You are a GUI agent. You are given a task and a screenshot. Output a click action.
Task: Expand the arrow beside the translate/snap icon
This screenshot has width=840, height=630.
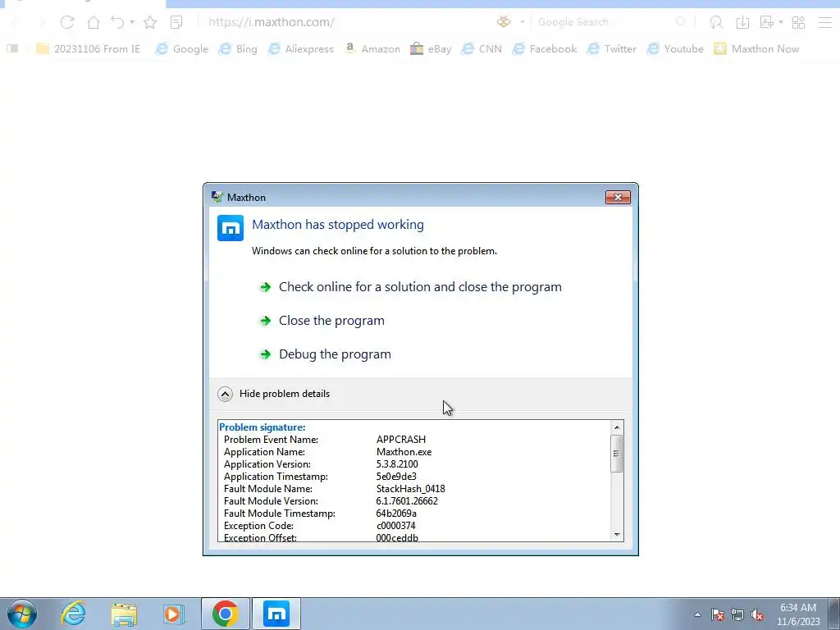click(x=781, y=22)
